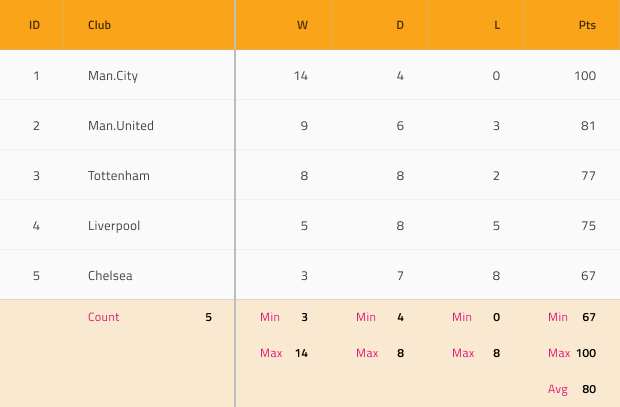Select the D column header
This screenshot has height=407, width=620.
380,25
